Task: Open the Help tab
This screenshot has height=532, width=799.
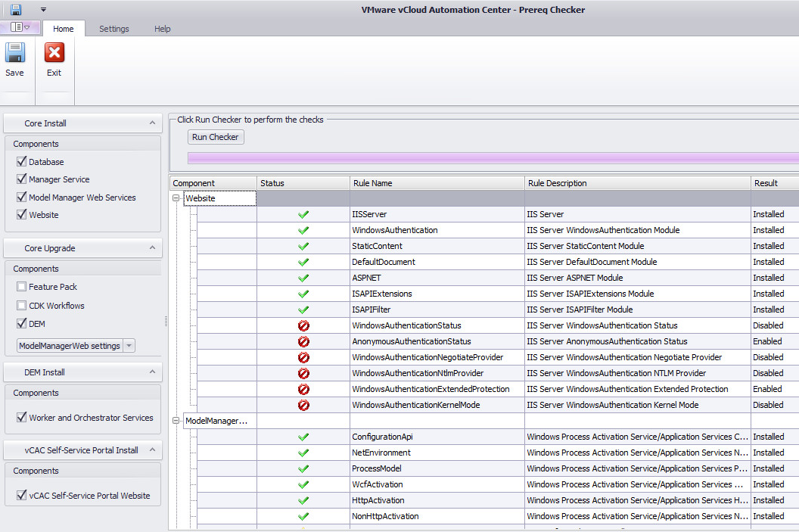Action: tap(163, 29)
